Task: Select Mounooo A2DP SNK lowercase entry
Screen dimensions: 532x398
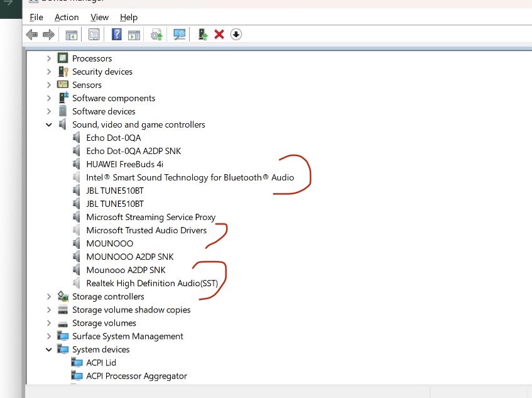Action: (126, 270)
